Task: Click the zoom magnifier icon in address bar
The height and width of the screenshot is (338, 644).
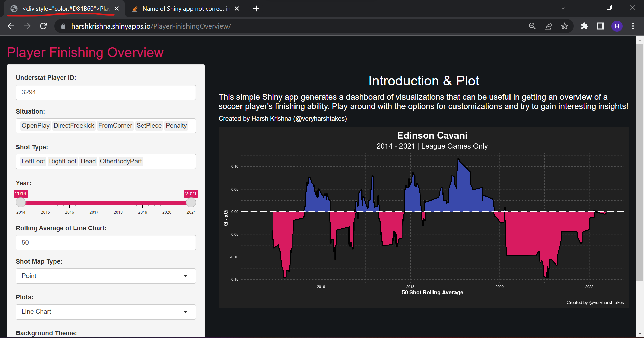Action: 532,26
